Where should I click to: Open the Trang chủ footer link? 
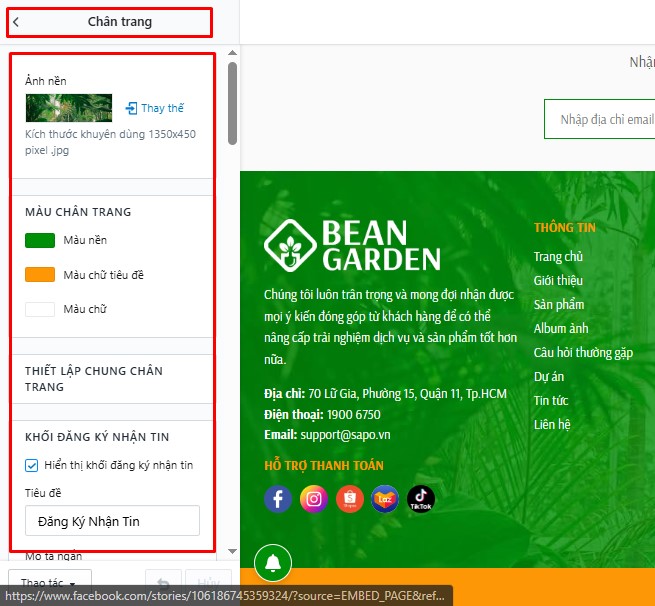pos(558,256)
